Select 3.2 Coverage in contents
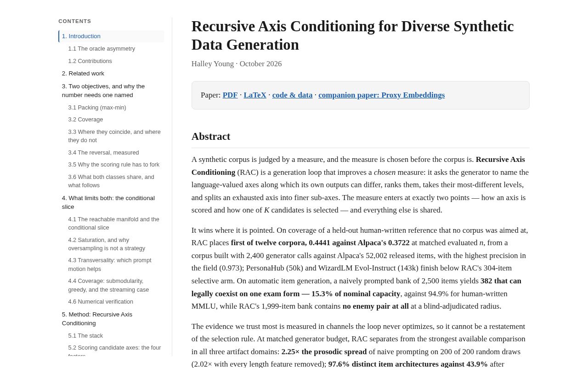Screen dimensions: 588x368 tap(85, 120)
